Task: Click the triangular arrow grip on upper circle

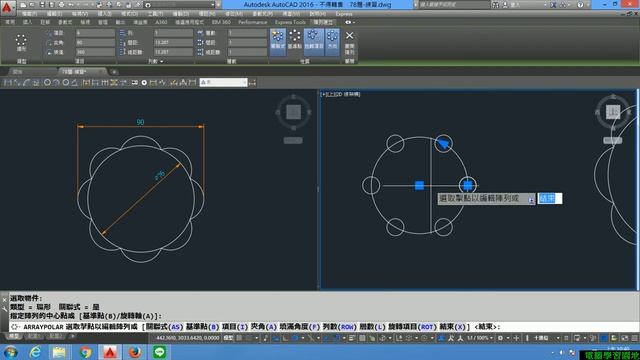Action: 443,143
